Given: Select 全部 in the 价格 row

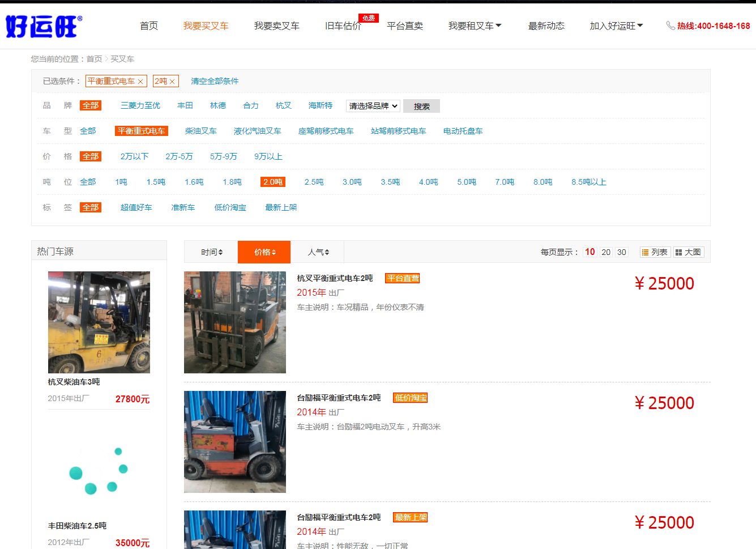Looking at the screenshot, I should [91, 156].
